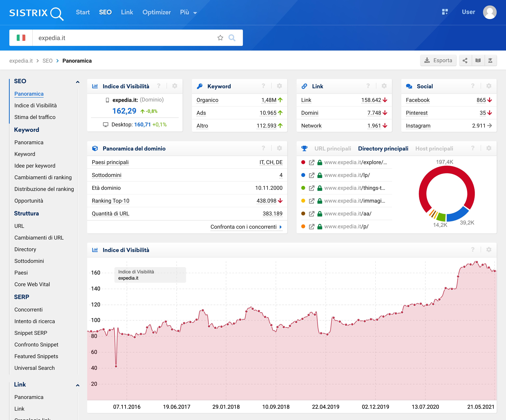Open external link icon for /lp/ directory
Screen dimensions: 506x420
312,175
